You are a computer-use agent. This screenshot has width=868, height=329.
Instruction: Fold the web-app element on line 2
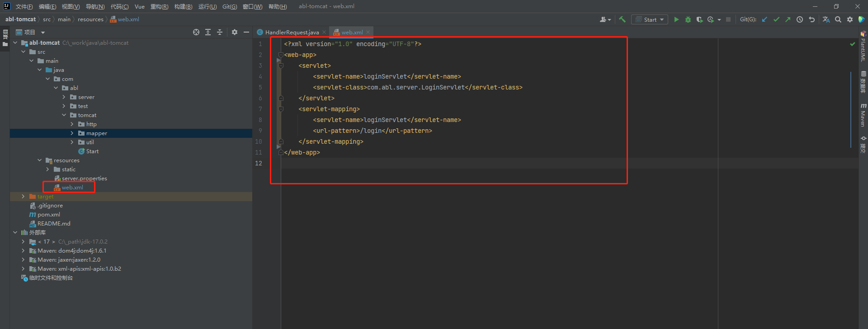click(x=281, y=55)
